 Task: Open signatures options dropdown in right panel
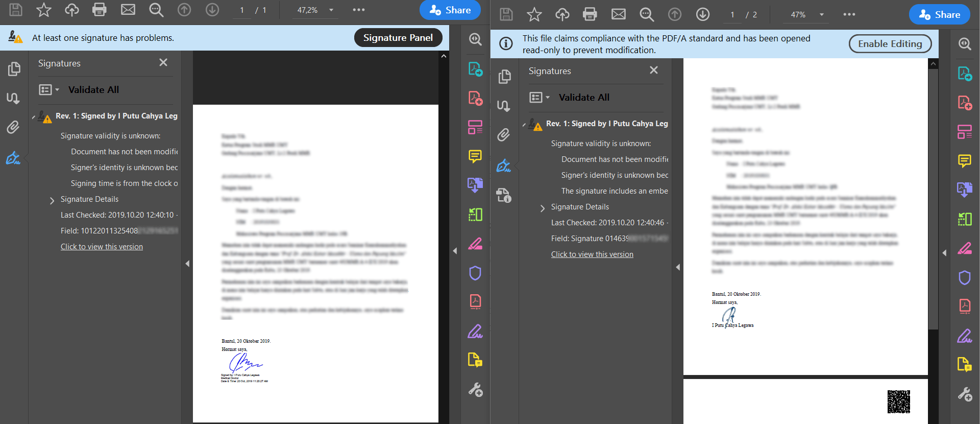(540, 98)
